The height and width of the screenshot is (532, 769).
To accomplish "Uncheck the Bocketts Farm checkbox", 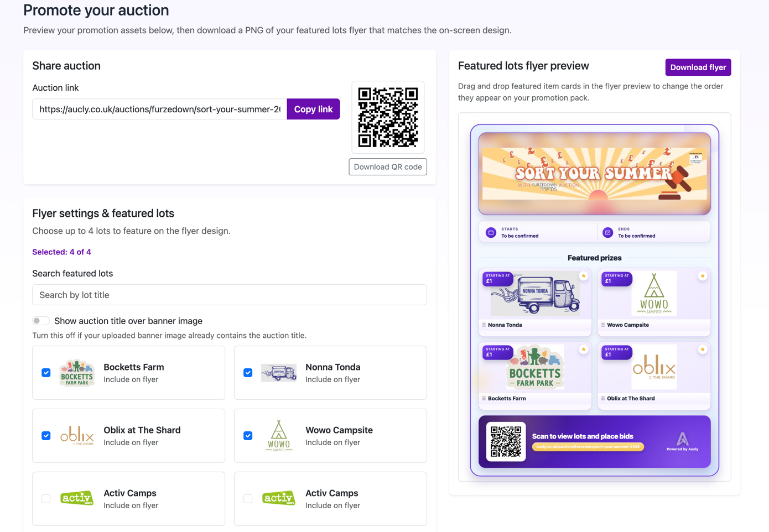I will (x=46, y=373).
